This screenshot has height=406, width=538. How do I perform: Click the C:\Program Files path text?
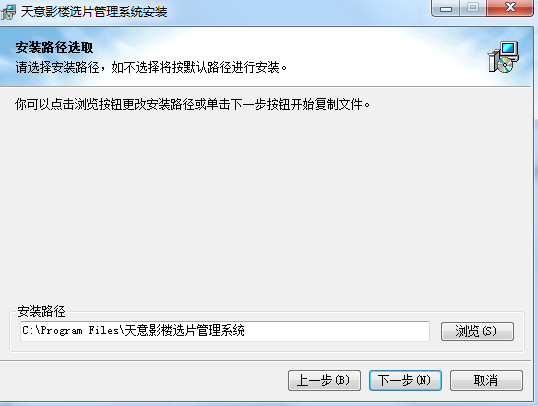click(70, 330)
